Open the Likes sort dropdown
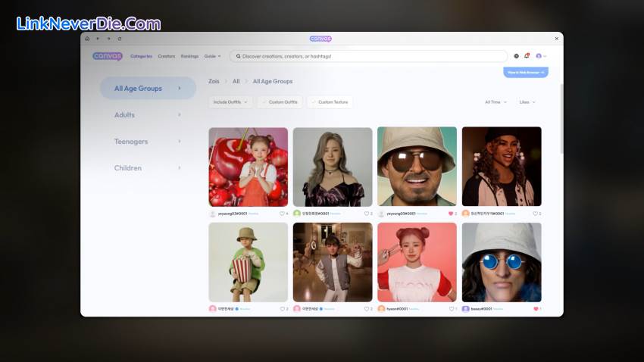The width and height of the screenshot is (644, 362). (527, 101)
